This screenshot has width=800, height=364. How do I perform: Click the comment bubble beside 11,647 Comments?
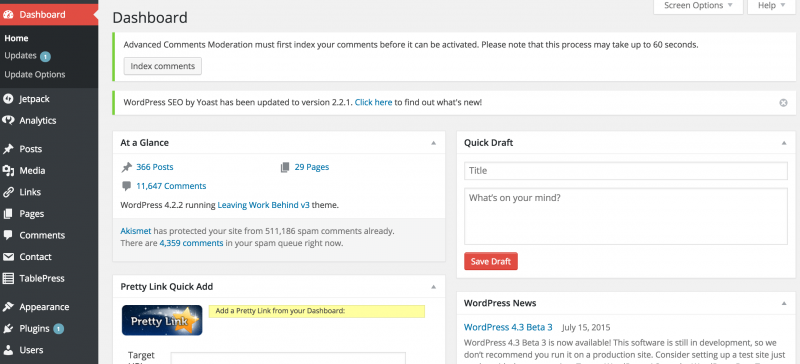[x=126, y=186]
